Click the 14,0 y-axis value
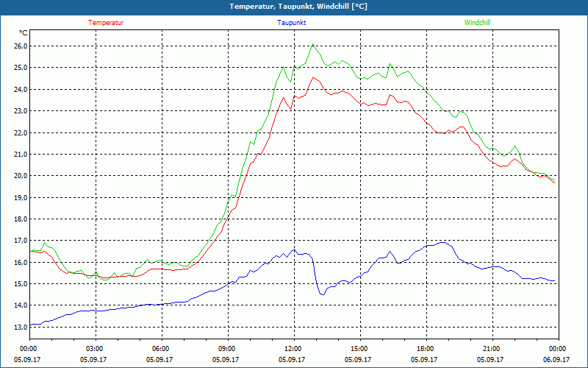 pyautogui.click(x=21, y=305)
